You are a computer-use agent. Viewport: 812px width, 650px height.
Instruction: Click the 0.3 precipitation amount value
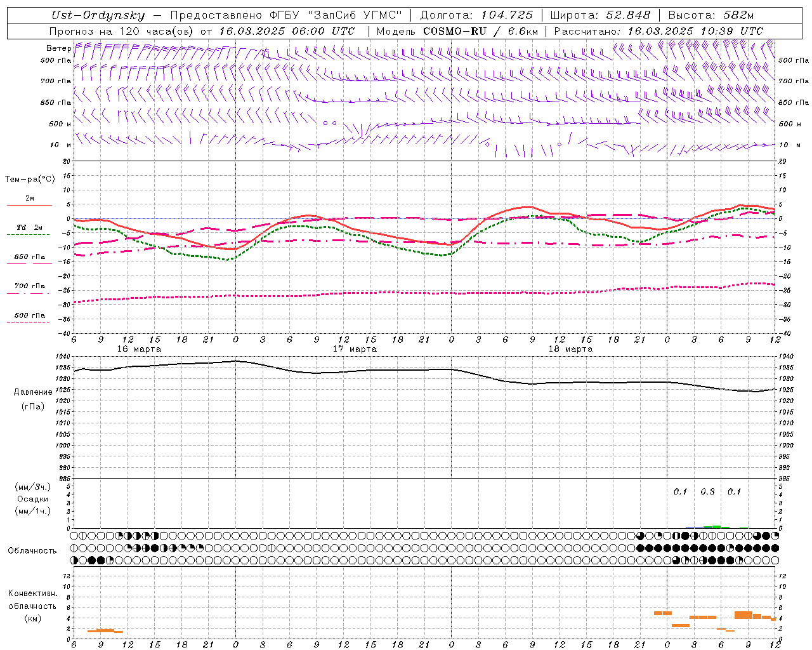pyautogui.click(x=707, y=492)
